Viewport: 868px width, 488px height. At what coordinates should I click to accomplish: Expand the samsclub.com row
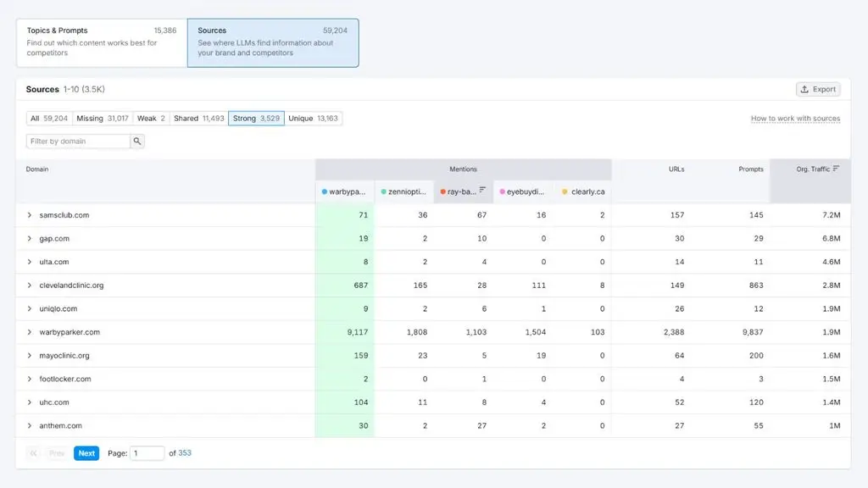[30, 215]
